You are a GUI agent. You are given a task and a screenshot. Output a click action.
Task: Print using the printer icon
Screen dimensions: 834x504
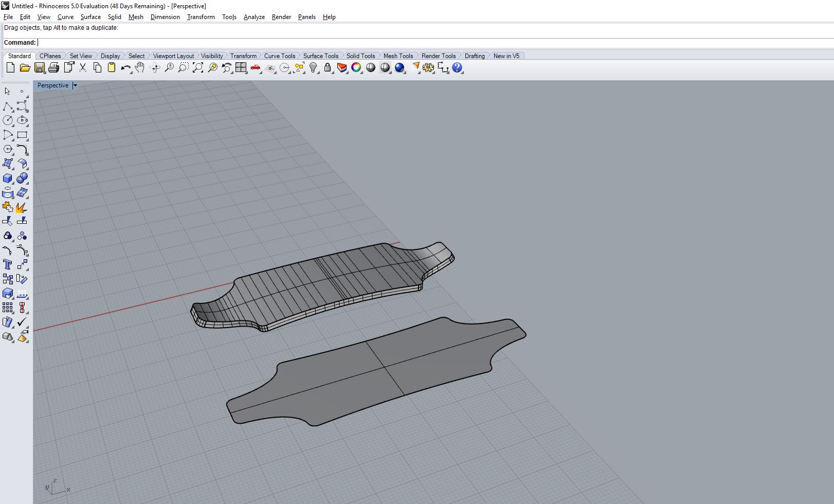coord(53,67)
